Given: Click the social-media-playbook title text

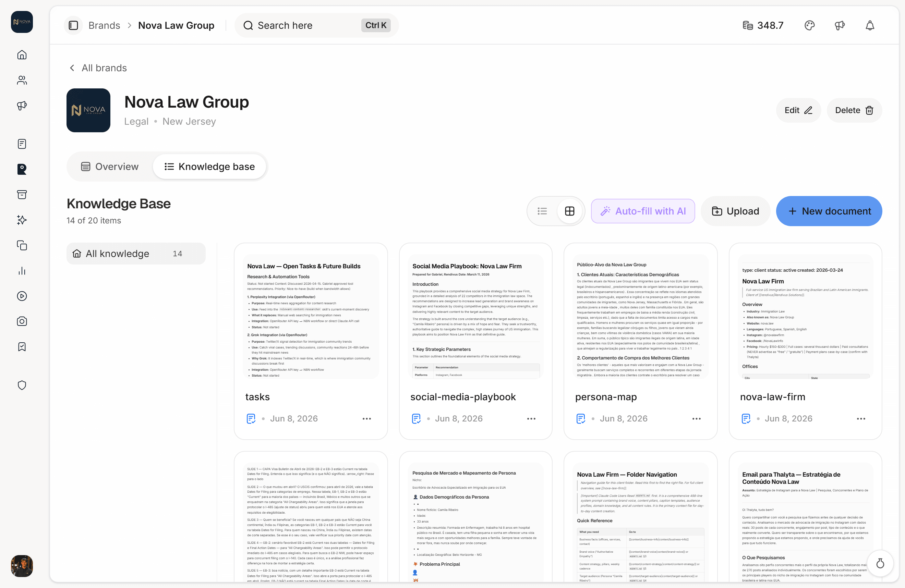Looking at the screenshot, I should 463,397.
